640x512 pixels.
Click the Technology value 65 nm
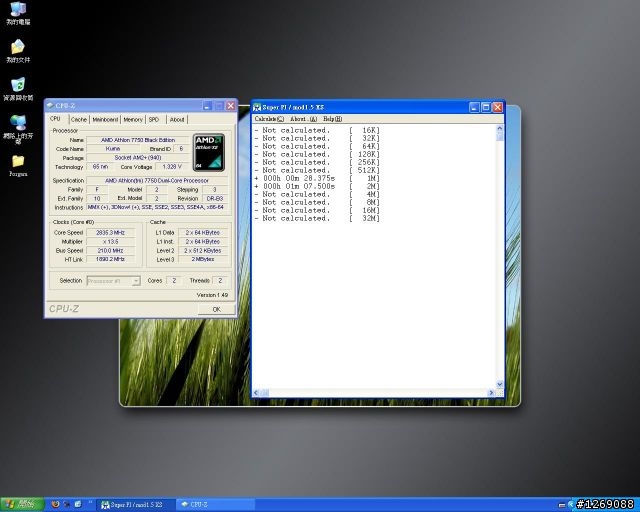[x=100, y=167]
